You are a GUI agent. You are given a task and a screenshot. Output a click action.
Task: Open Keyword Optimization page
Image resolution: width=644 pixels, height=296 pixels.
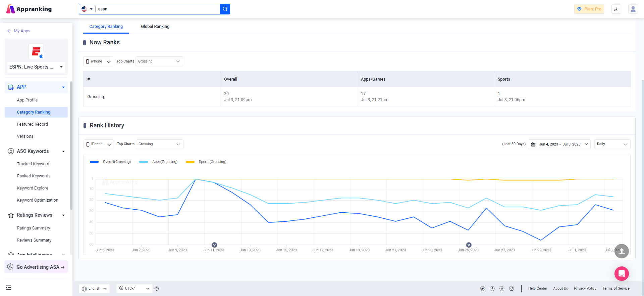(x=38, y=200)
